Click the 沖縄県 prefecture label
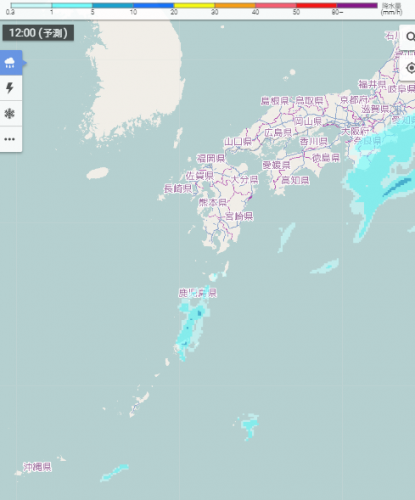The image size is (415, 500). tap(37, 467)
